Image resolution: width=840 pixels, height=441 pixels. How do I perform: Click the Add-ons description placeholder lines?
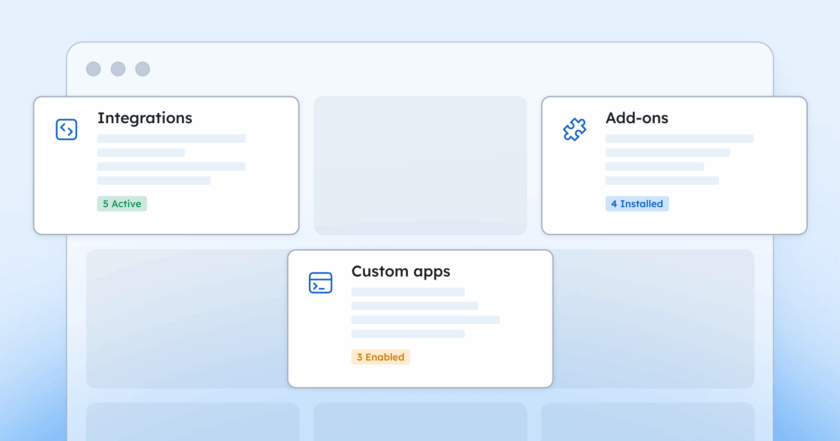(679, 160)
